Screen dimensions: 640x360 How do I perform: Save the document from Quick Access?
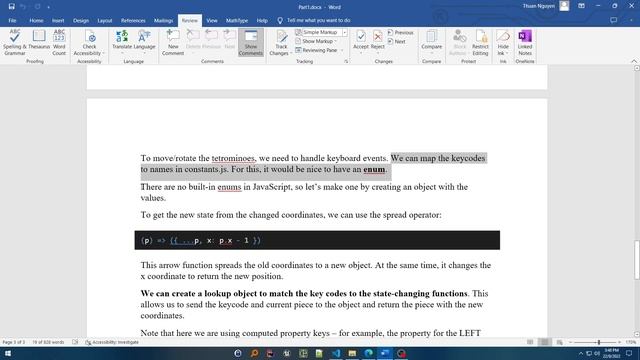click(11, 7)
